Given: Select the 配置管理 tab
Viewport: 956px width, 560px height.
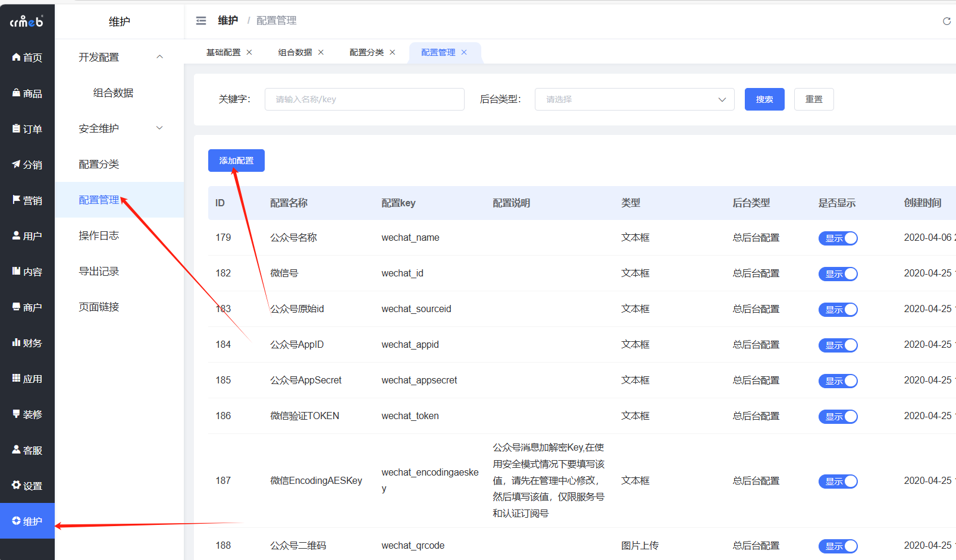Looking at the screenshot, I should tap(438, 52).
